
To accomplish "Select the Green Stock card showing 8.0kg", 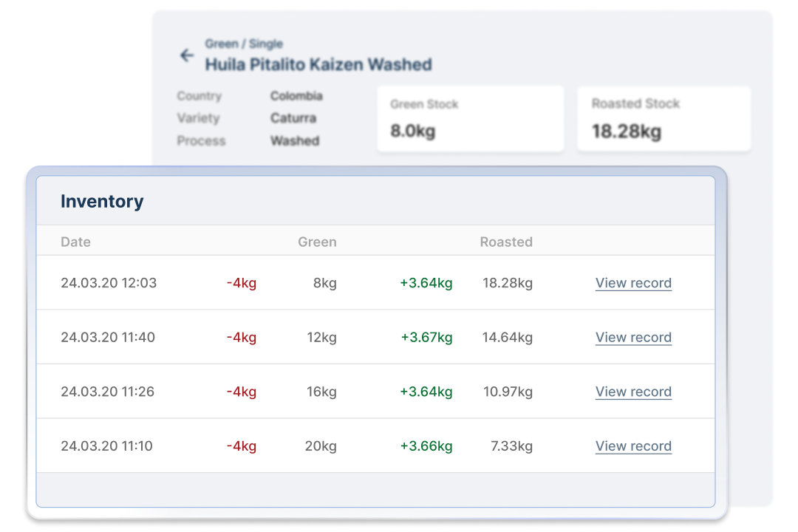I will pyautogui.click(x=470, y=118).
